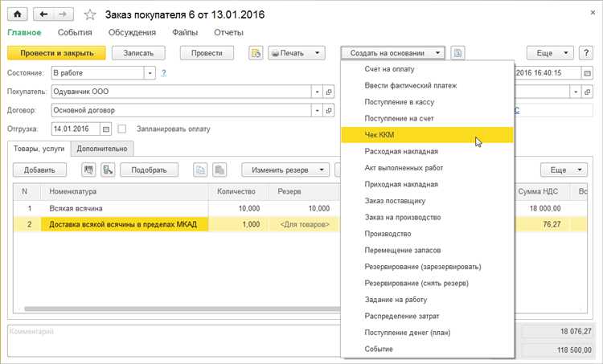
Task: Select Заказ на производство item
Action: coord(427,218)
